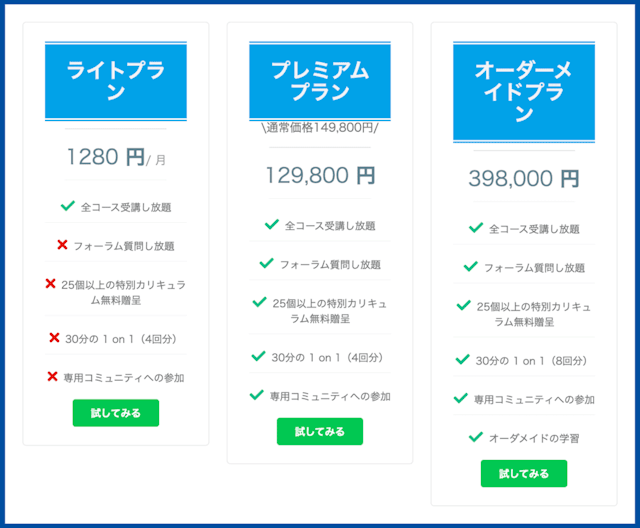Viewport: 640px width, 528px height.
Task: Click the 129,800 円 price text
Action: point(320,175)
